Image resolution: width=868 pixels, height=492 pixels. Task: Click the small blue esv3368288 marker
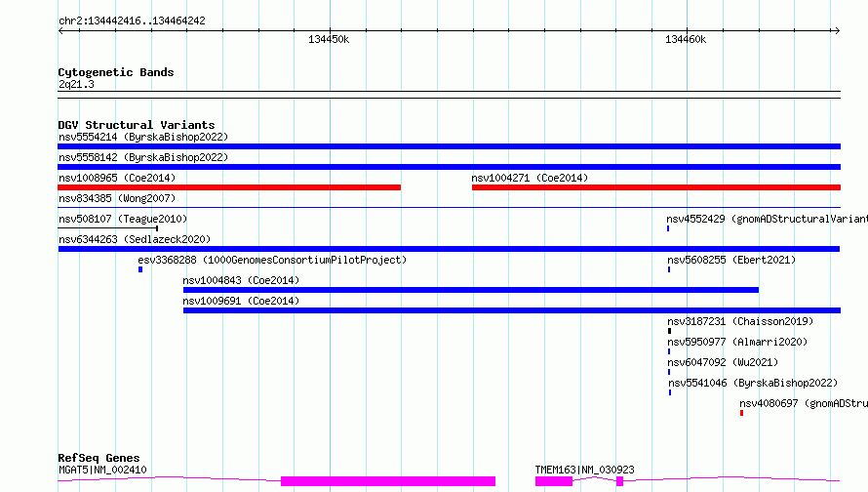pyautogui.click(x=140, y=269)
